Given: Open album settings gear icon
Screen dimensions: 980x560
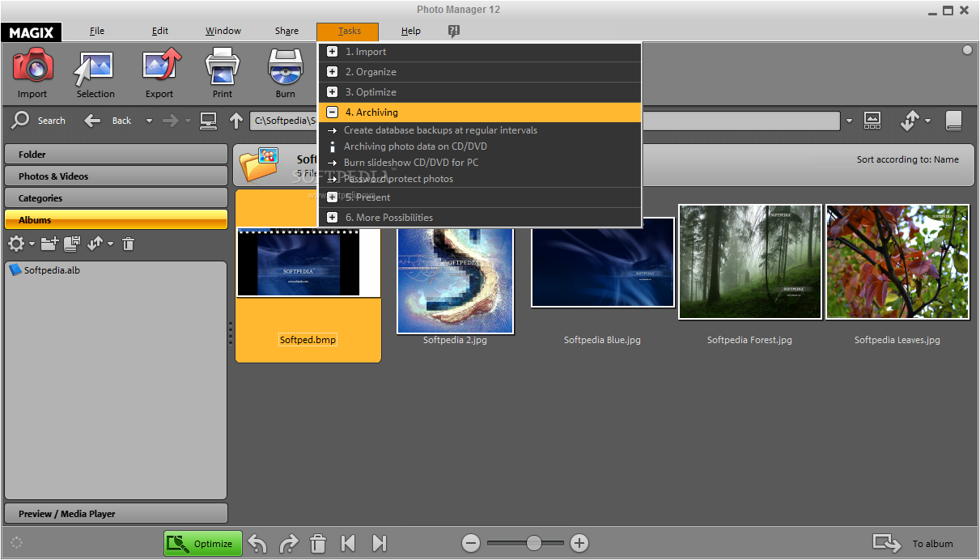Looking at the screenshot, I should [16, 243].
